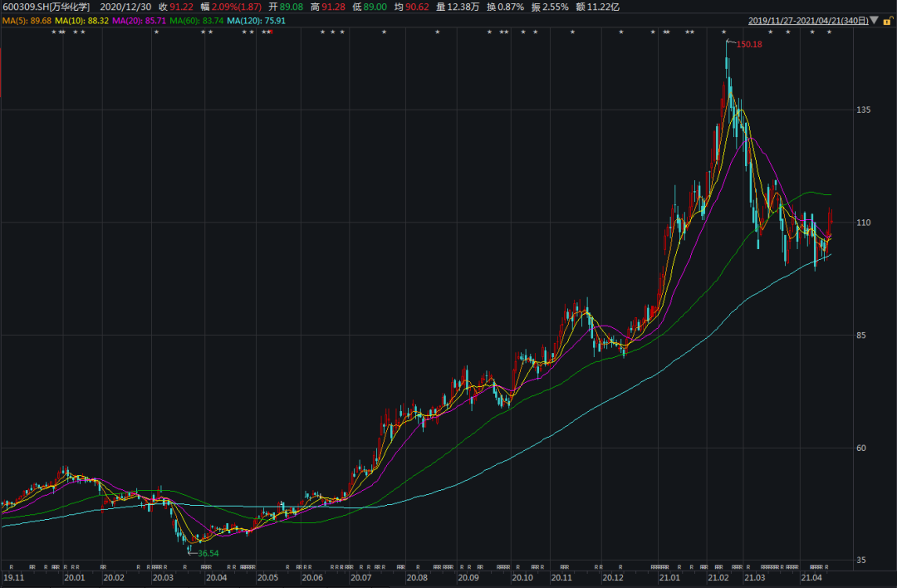Click the opening price 开 89.08
This screenshot has width=897, height=588.
point(286,7)
